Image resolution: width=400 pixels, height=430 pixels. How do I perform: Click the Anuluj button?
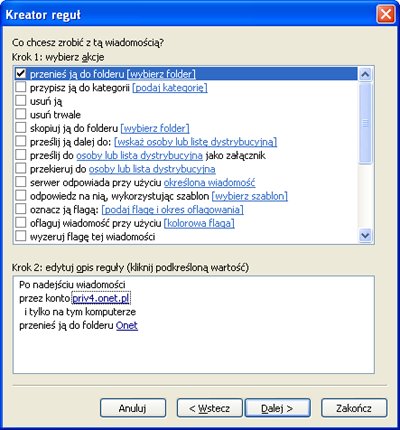point(133,408)
